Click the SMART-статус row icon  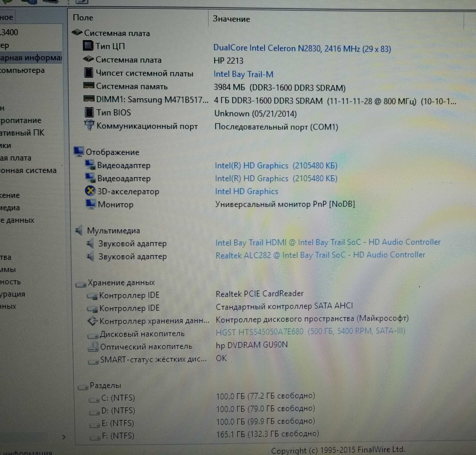click(93, 362)
